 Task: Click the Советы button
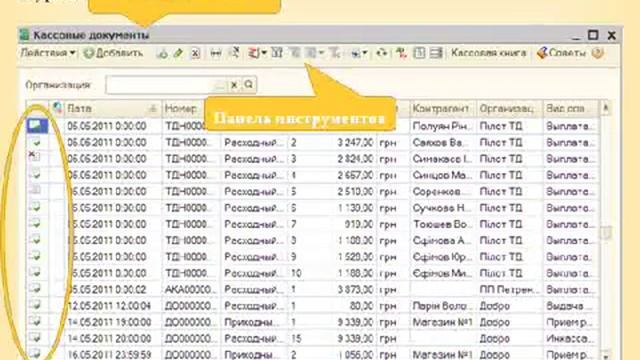[562, 53]
